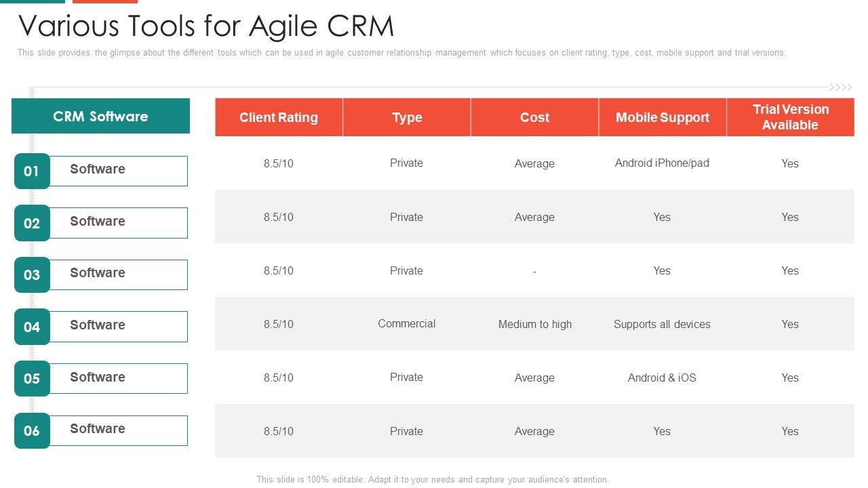Click the Medium to high cost cell
Image resolution: width=868 pixels, height=488 pixels.
pyautogui.click(x=534, y=324)
